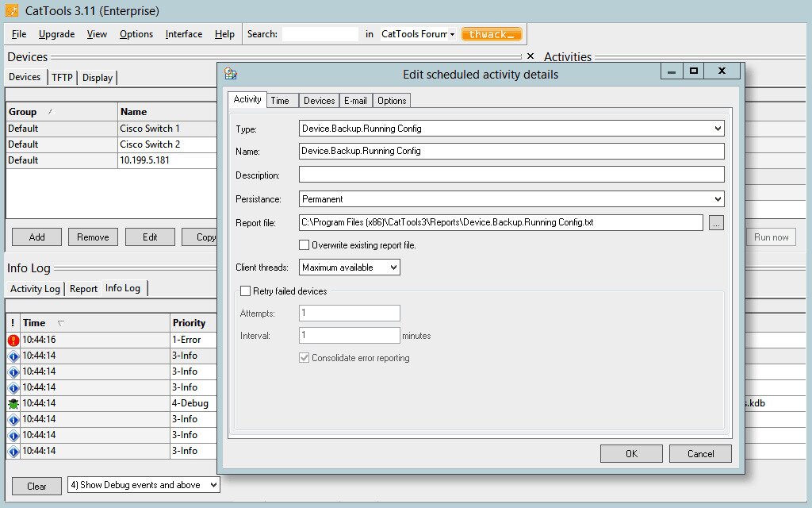
Task: Click the scheduler icon in the dialog title bar
Action: 230,72
